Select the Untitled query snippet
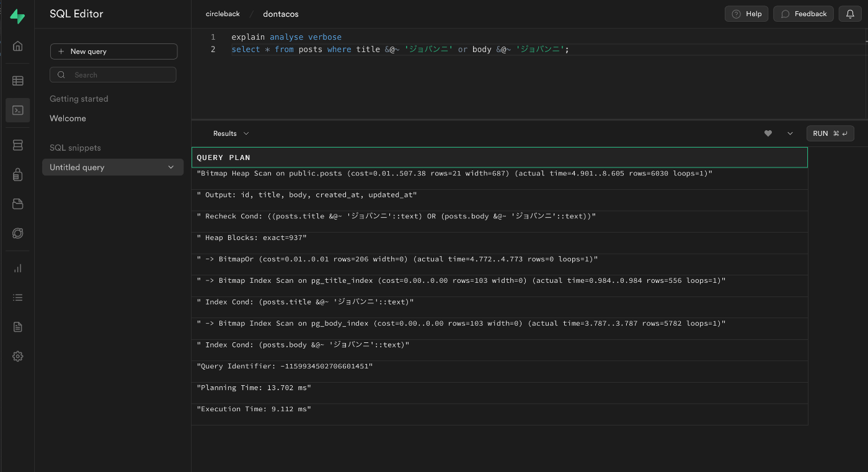Image resolution: width=868 pixels, height=472 pixels. click(113, 167)
